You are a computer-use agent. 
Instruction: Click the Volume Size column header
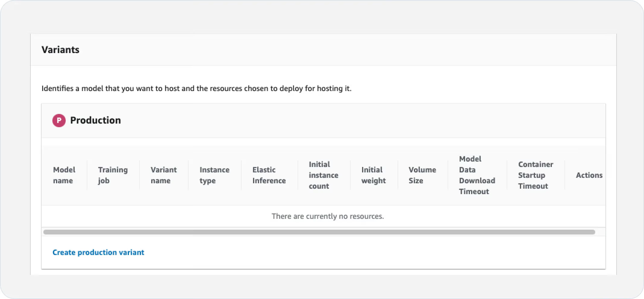coord(422,175)
